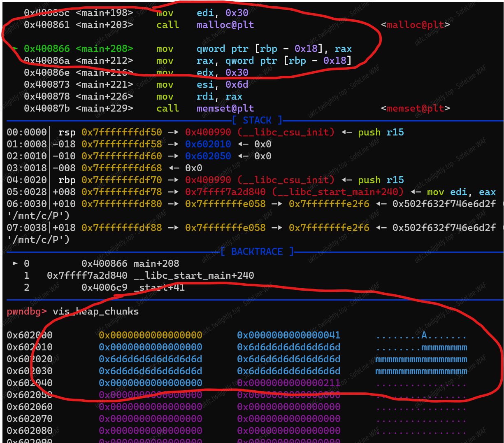This screenshot has width=504, height=443.
Task: Click the memset@plt call operand
Action: (x=225, y=108)
